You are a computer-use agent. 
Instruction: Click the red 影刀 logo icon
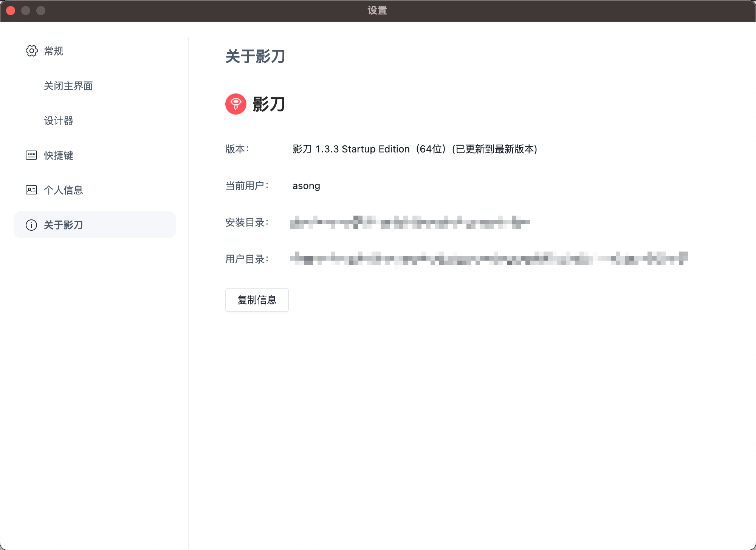click(236, 104)
